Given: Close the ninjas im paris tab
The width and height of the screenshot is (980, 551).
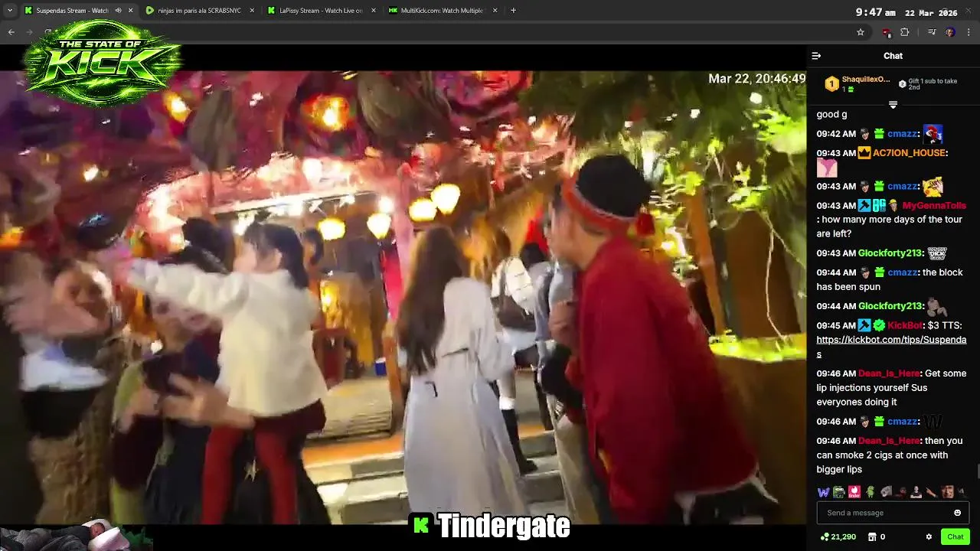Looking at the screenshot, I should point(252,11).
